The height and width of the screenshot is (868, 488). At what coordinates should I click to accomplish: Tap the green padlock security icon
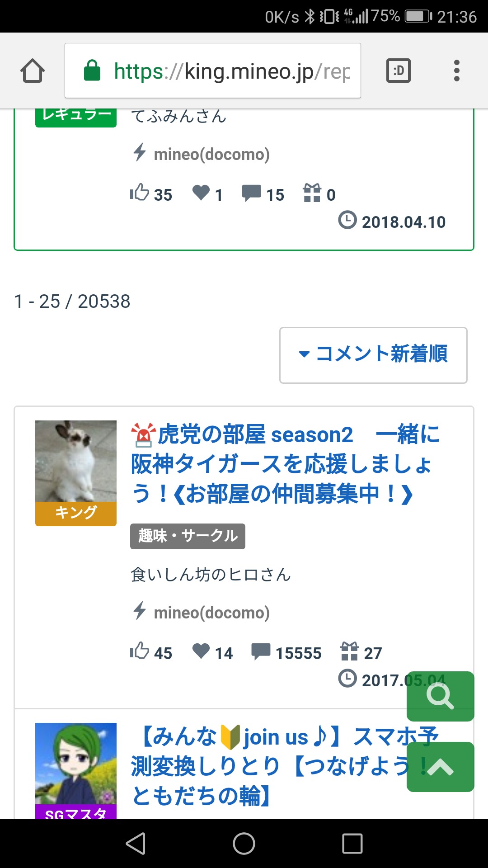click(92, 71)
